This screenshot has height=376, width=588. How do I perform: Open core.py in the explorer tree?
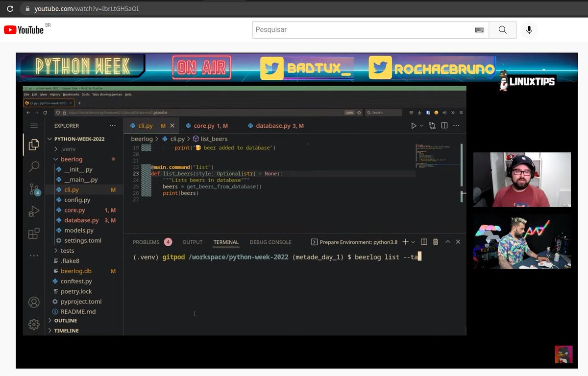(x=74, y=210)
